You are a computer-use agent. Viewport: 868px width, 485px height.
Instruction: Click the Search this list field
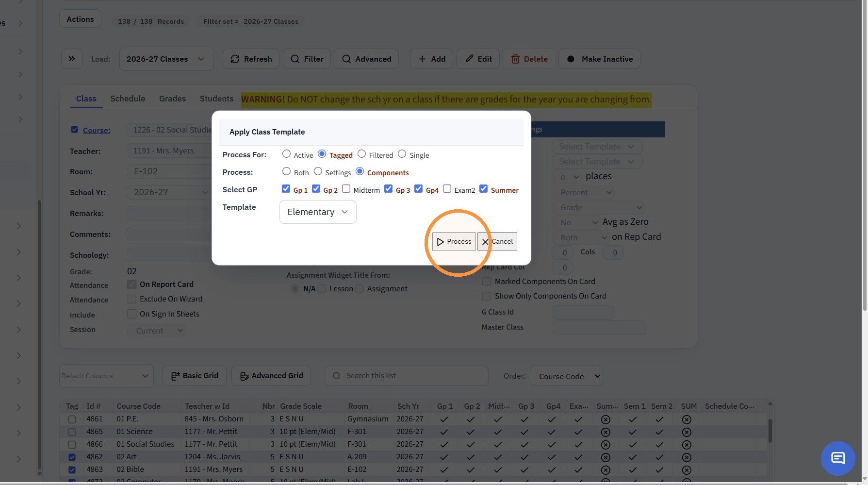pyautogui.click(x=407, y=376)
